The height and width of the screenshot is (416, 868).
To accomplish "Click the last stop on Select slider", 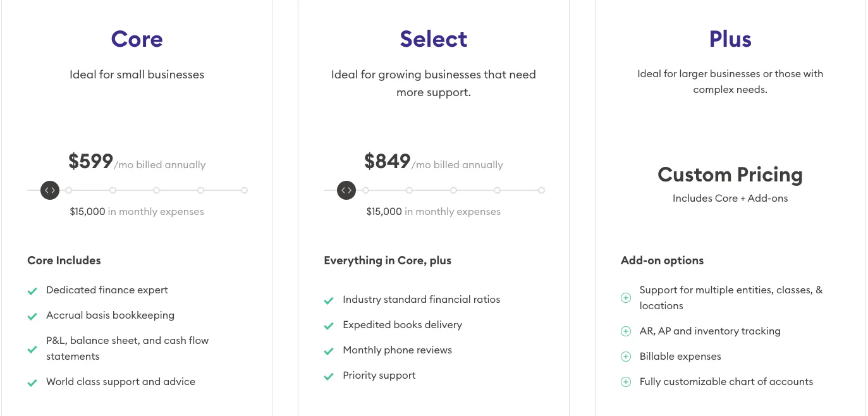I will pyautogui.click(x=541, y=190).
